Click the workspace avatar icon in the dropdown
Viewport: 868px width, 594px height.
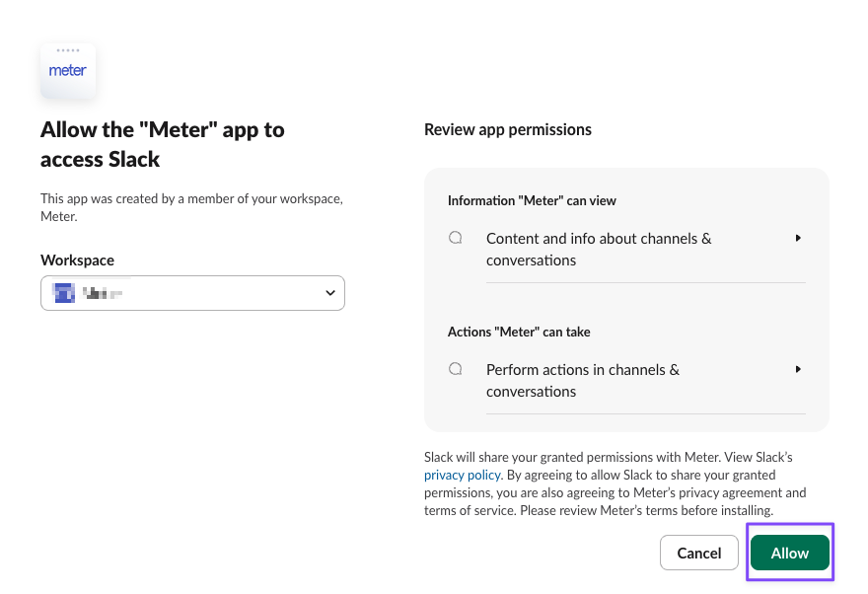click(63, 292)
